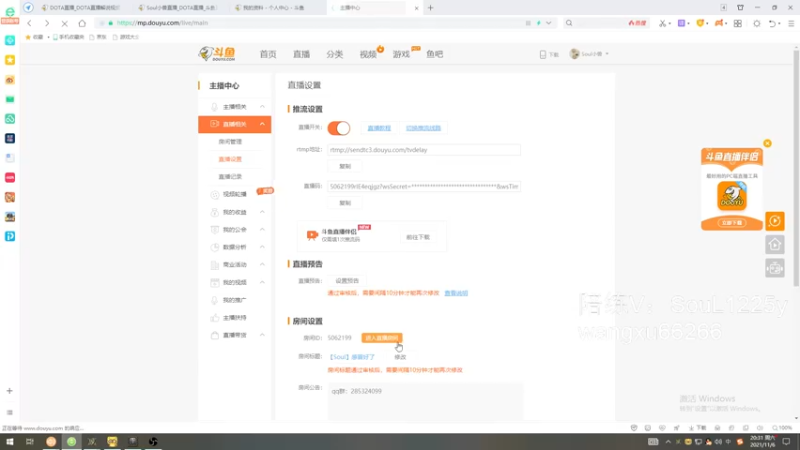Open 首页 in the top navigation

268,54
